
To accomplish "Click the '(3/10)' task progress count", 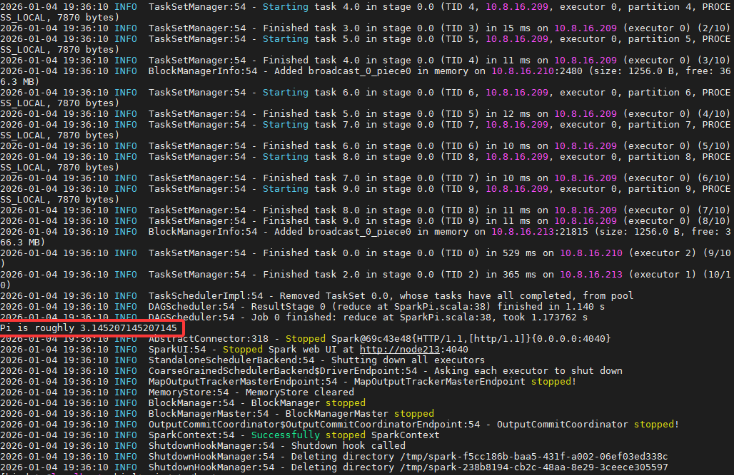I will 713,61.
